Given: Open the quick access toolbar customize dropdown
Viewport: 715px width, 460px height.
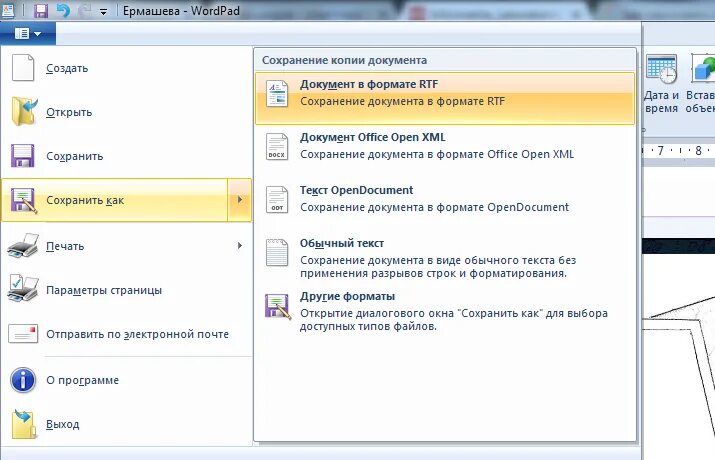Looking at the screenshot, I should tap(104, 12).
